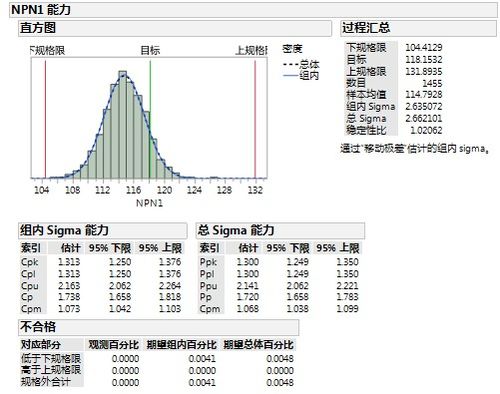Click the axis tick label 124
Viewport: 500px width, 394px height.
[x=194, y=190]
